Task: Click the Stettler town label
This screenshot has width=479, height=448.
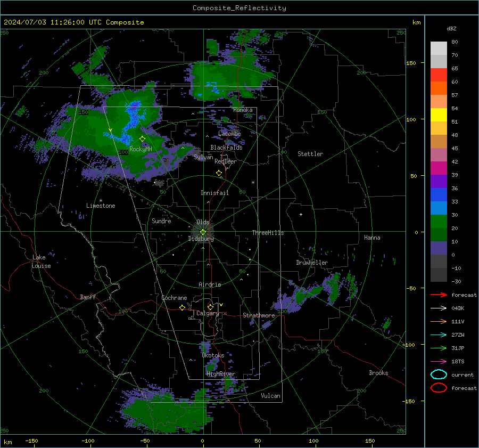Action: click(x=310, y=154)
